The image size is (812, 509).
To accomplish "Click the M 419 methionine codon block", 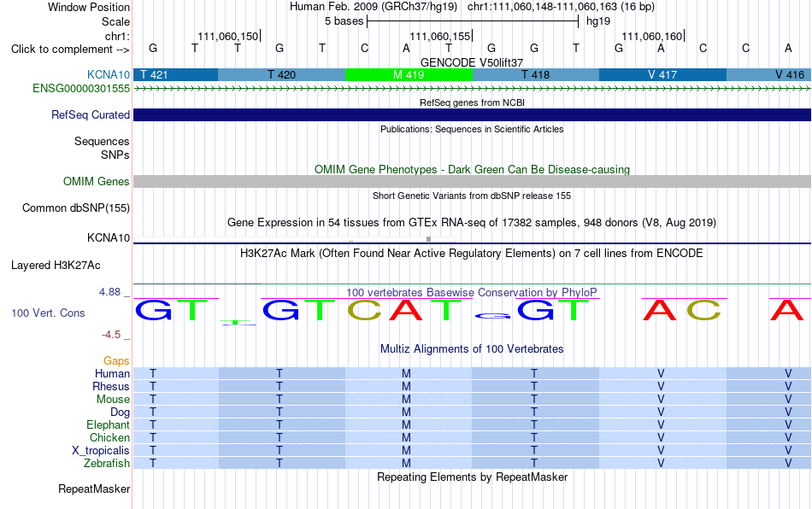I will (x=409, y=74).
